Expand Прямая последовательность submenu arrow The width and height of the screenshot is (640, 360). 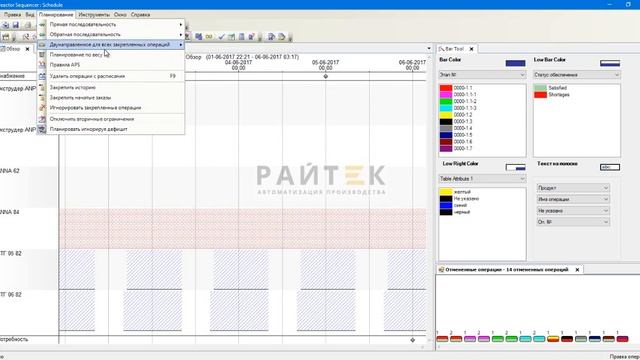(x=180, y=24)
